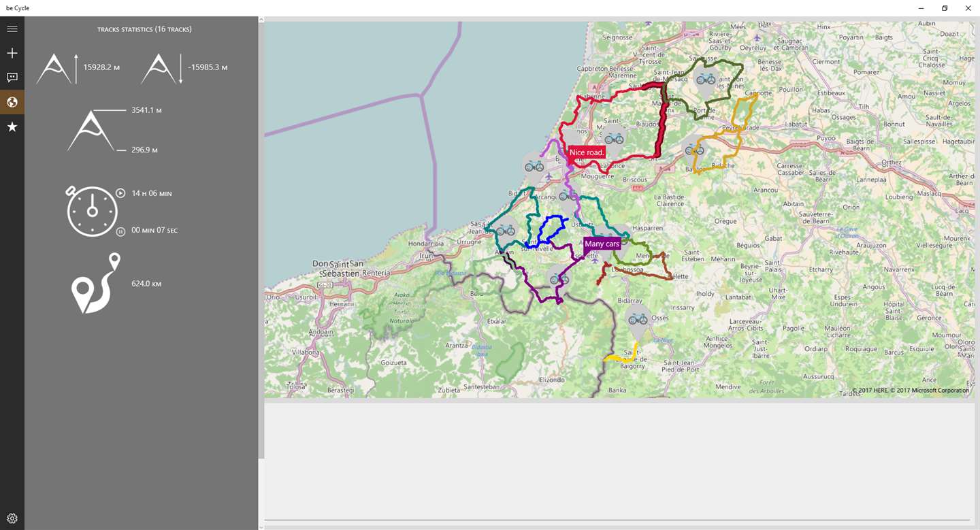Select the bike marker on the purple track
The image size is (980, 530).
[559, 280]
